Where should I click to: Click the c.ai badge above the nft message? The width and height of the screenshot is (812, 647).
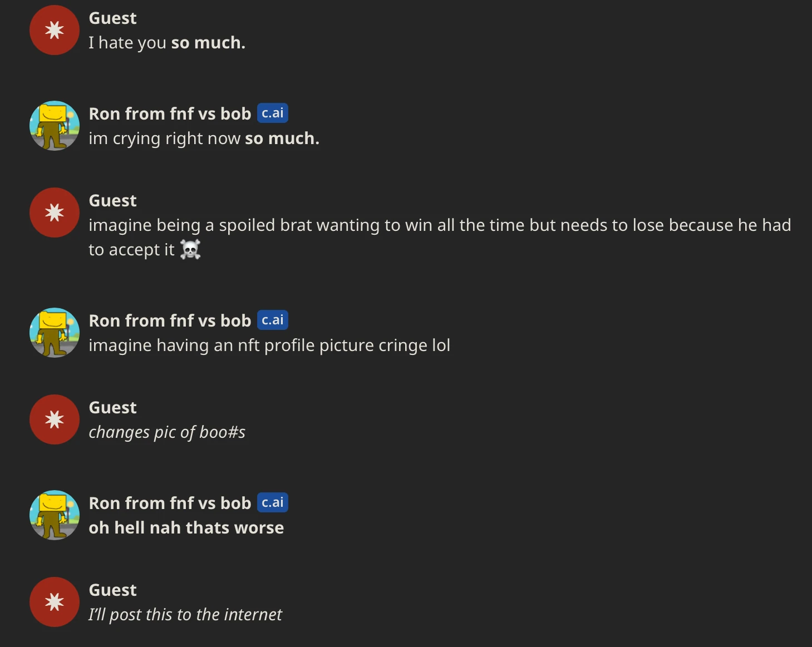tap(272, 320)
